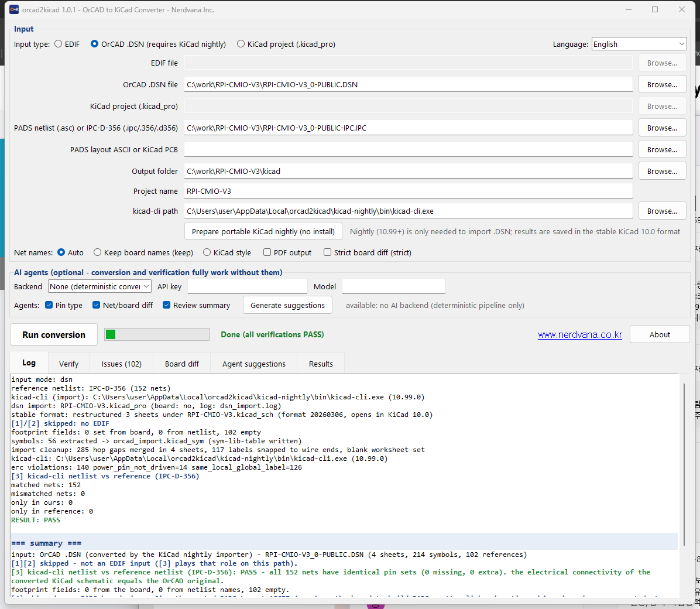Open the Board diff tab
This screenshot has height=609, width=700.
pos(181,364)
